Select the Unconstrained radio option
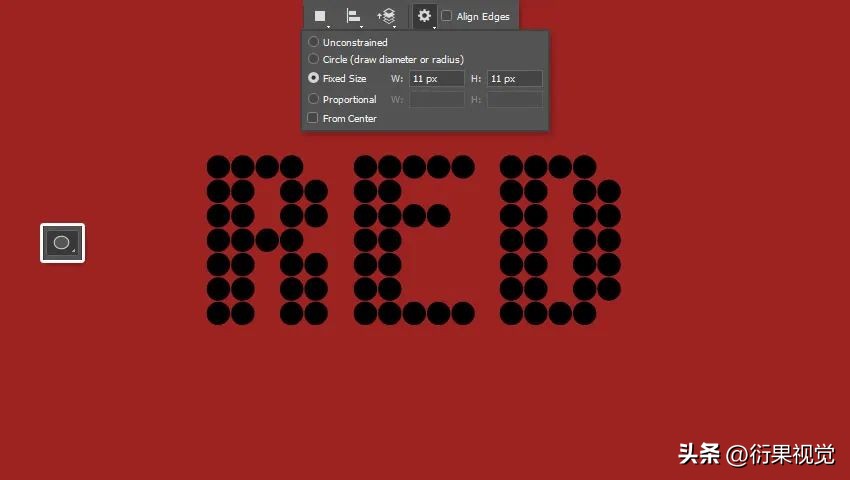 coord(313,42)
